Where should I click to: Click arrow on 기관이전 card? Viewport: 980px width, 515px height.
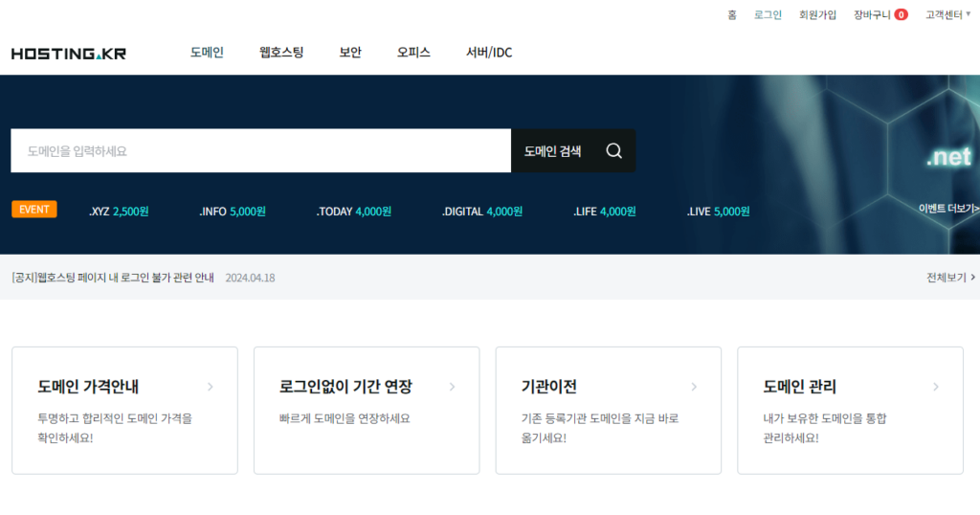[695, 387]
